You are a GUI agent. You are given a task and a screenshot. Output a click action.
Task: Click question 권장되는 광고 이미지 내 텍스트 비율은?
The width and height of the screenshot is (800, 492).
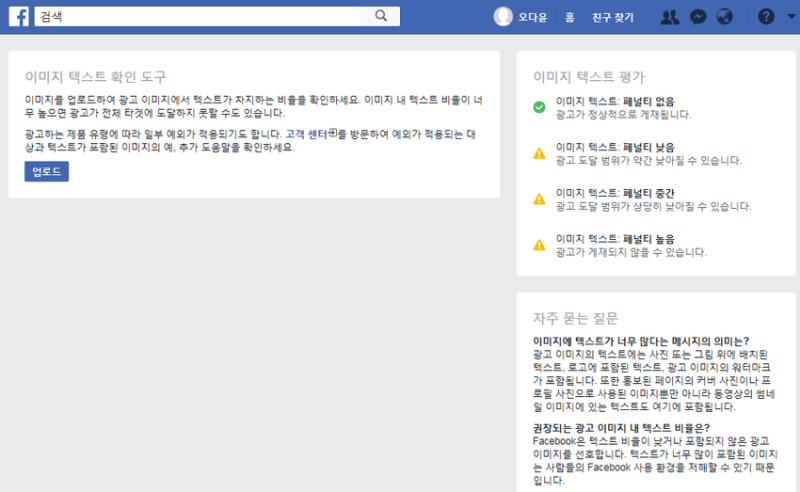pos(621,428)
